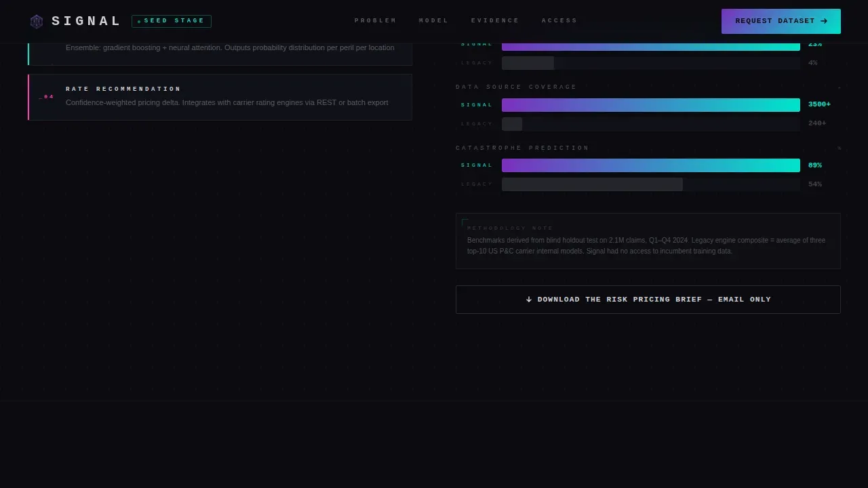The image size is (868, 488).
Task: Open the Problem nav section
Action: pos(376,21)
